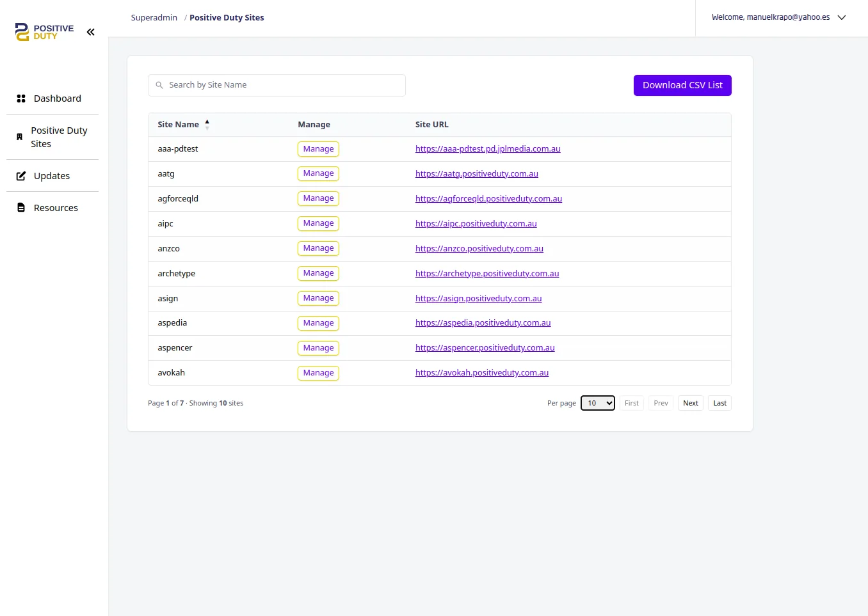Click the Download CSV List button
Image resolution: width=868 pixels, height=616 pixels.
tap(682, 85)
